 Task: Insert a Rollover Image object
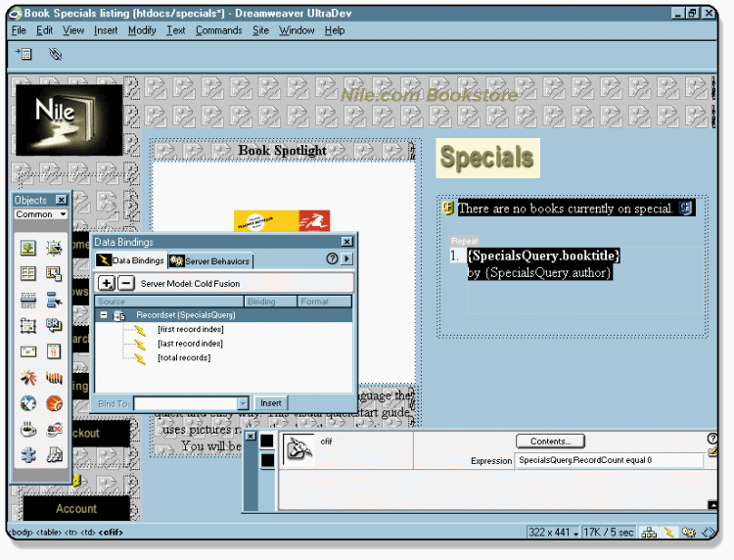click(54, 248)
